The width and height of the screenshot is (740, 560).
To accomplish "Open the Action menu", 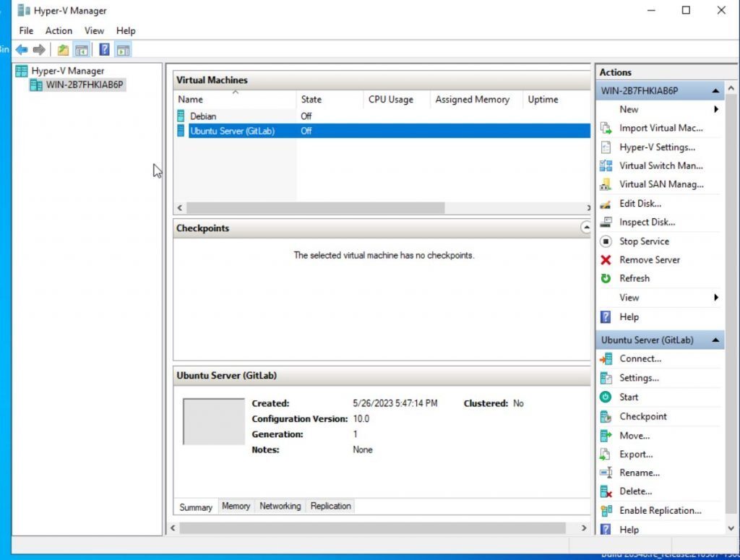I will point(59,30).
